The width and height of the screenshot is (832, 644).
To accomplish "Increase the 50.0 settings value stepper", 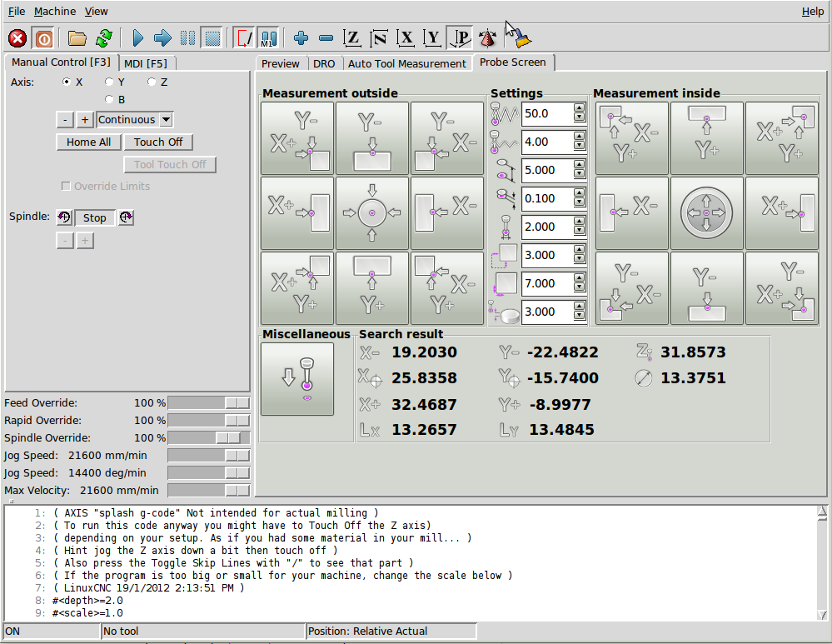I will tap(579, 109).
